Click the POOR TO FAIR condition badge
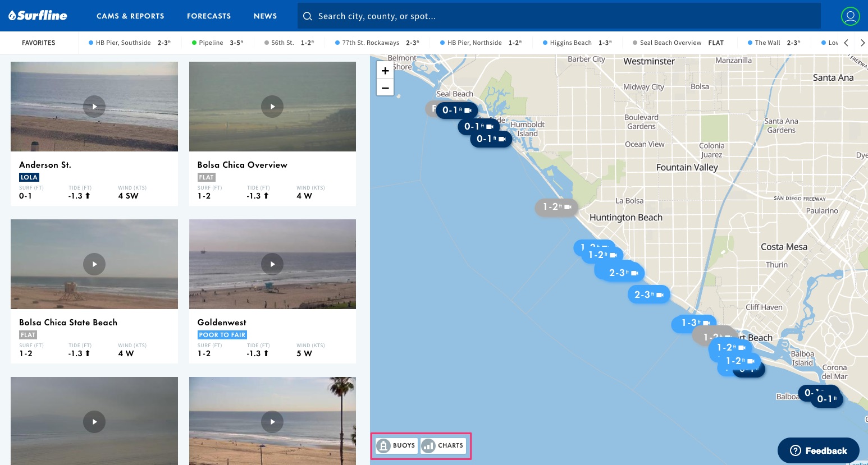868x465 pixels. [222, 335]
